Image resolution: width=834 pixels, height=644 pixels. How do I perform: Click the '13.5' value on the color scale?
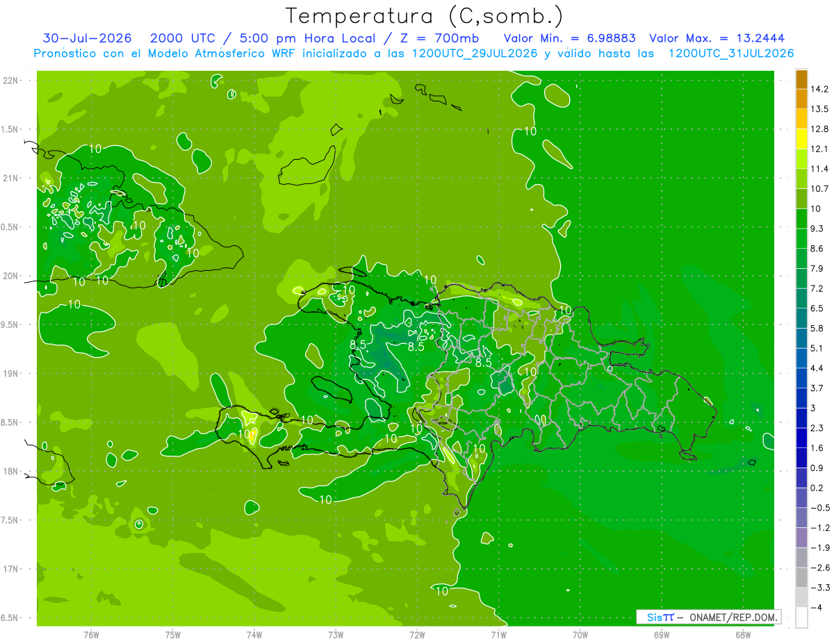tap(819, 109)
